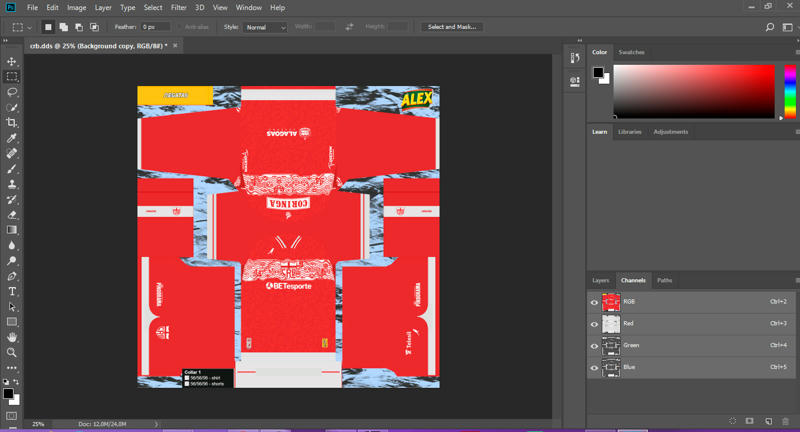Open the Properties panel icon
The width and height of the screenshot is (800, 432).
pos(575,82)
